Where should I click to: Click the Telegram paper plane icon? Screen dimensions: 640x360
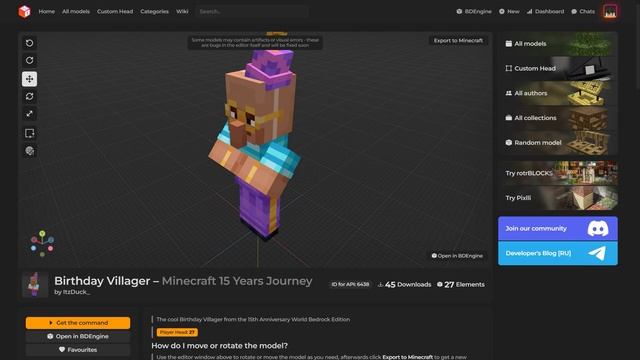coord(597,253)
